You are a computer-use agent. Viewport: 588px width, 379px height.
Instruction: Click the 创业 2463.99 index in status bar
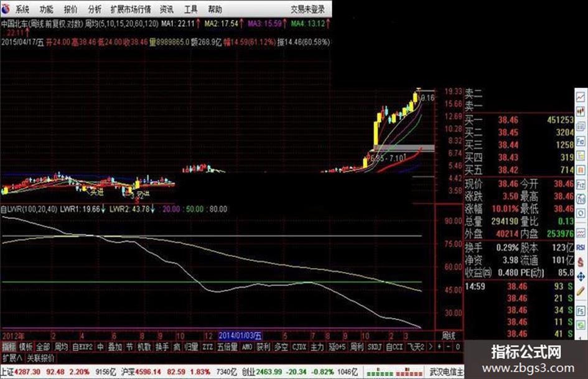click(262, 372)
